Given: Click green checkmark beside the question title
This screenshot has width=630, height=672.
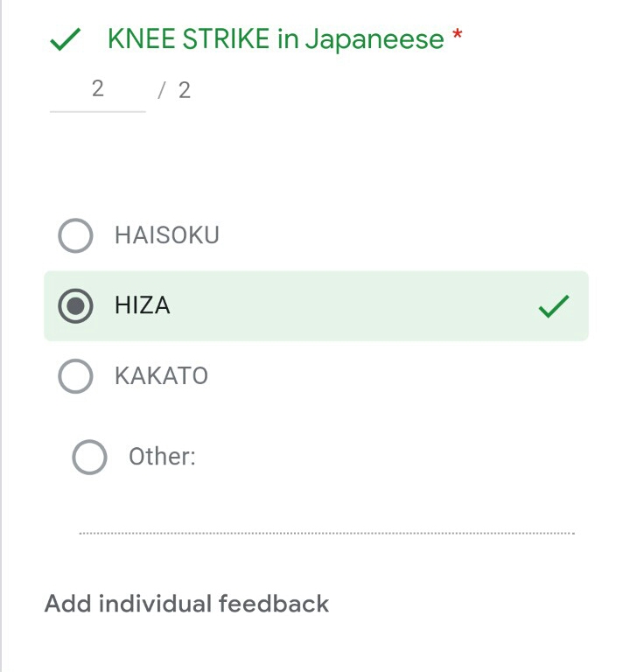Looking at the screenshot, I should click(66, 39).
